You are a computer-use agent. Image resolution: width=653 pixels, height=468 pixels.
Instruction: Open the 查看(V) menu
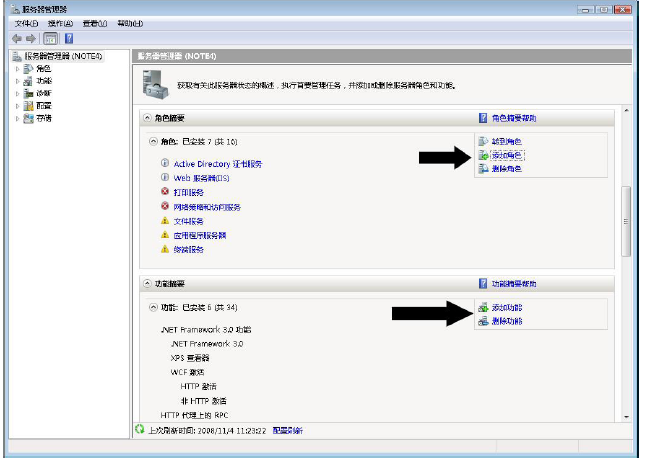95,24
